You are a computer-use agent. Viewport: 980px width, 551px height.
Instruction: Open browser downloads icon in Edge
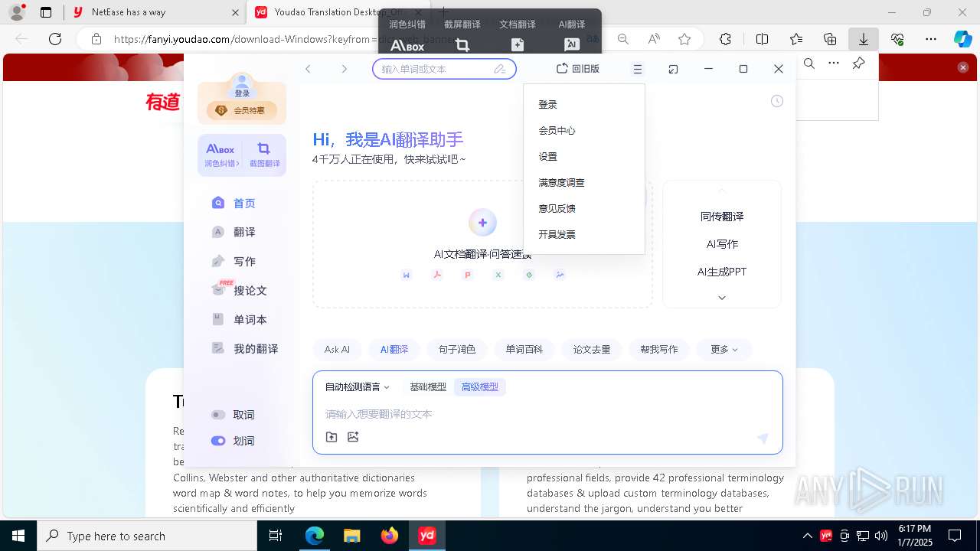[x=864, y=39]
